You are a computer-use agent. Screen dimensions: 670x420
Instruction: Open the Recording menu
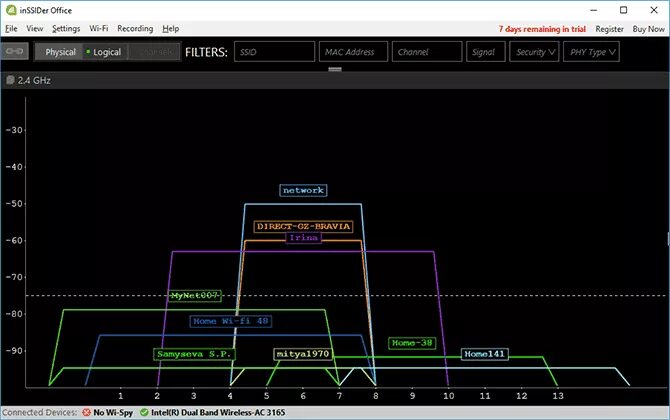tap(135, 29)
